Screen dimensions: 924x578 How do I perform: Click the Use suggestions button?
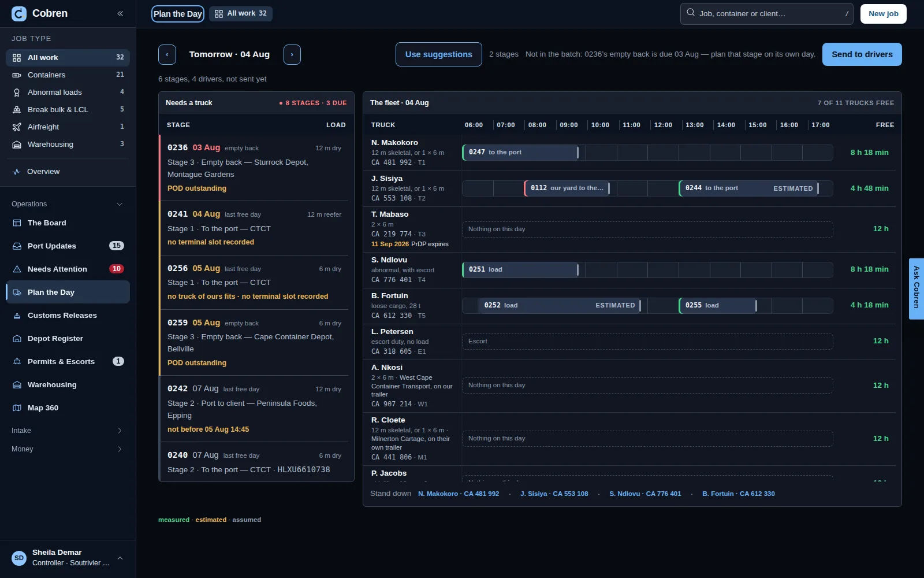click(x=439, y=54)
